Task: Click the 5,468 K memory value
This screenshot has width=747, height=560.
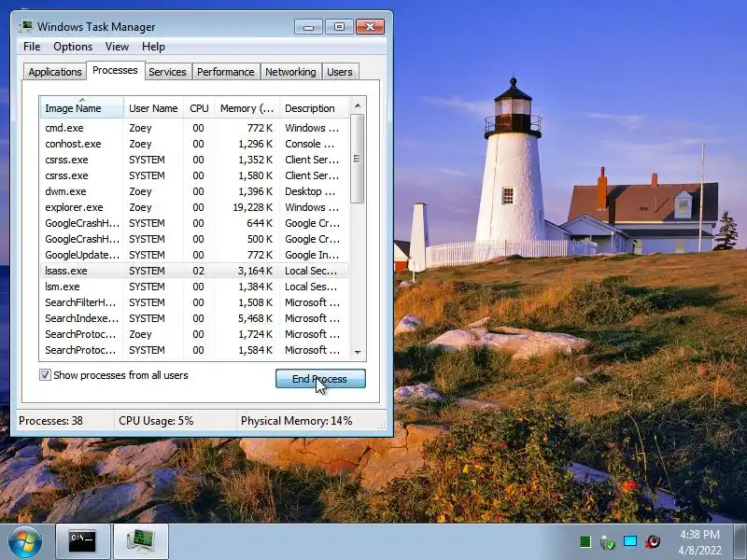Action: [255, 318]
